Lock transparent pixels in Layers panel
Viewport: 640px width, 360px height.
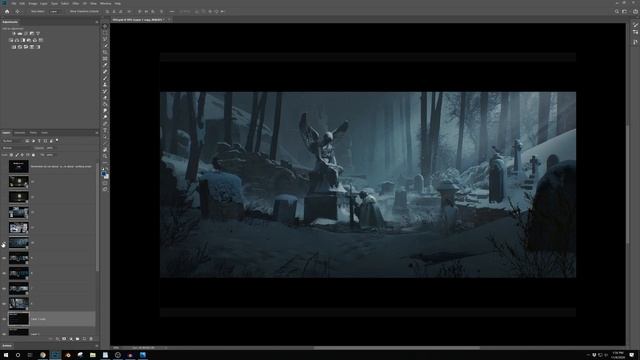(x=11, y=155)
